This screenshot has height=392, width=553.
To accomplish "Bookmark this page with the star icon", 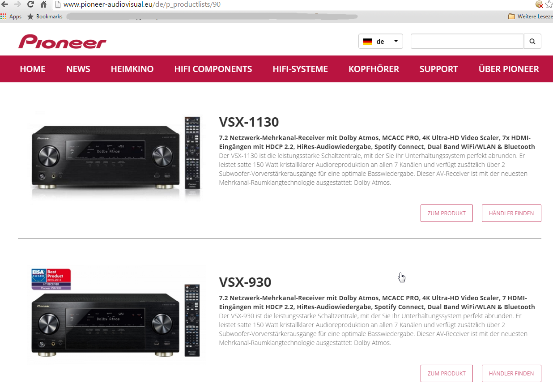I will point(549,4).
